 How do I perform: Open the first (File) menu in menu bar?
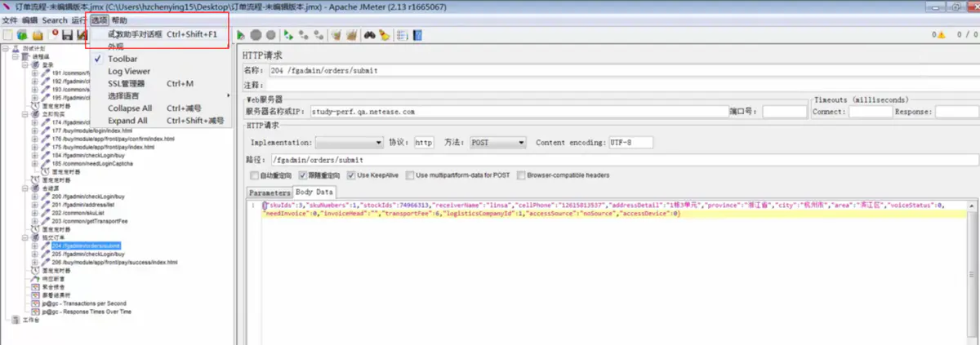9,20
